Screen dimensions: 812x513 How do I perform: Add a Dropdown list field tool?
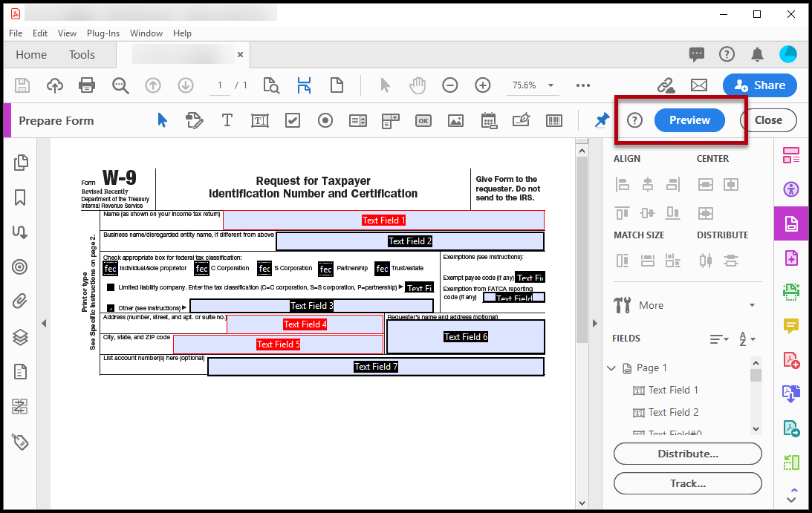pyautogui.click(x=391, y=121)
